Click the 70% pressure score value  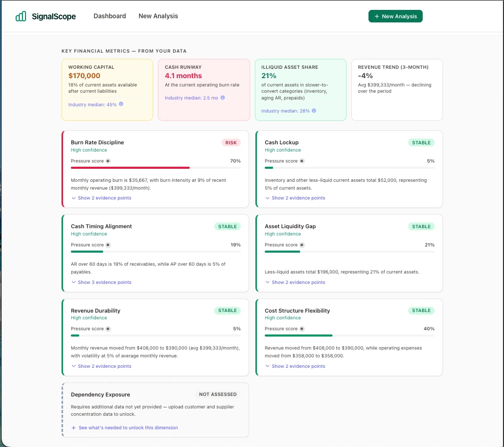[x=235, y=161]
